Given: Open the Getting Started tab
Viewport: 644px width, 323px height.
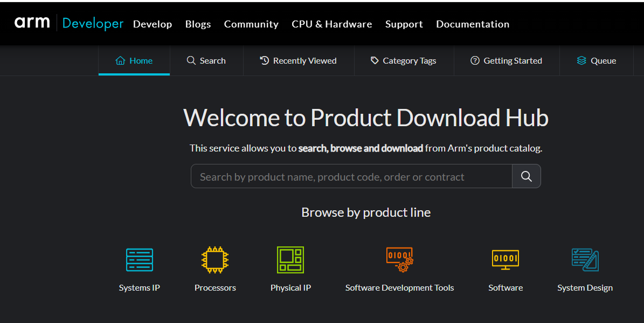Looking at the screenshot, I should coord(507,61).
